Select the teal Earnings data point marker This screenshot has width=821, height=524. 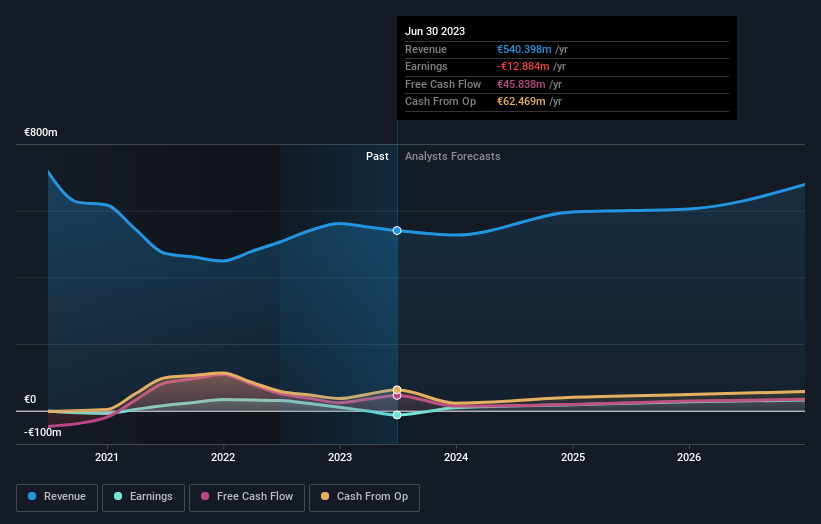[397, 415]
